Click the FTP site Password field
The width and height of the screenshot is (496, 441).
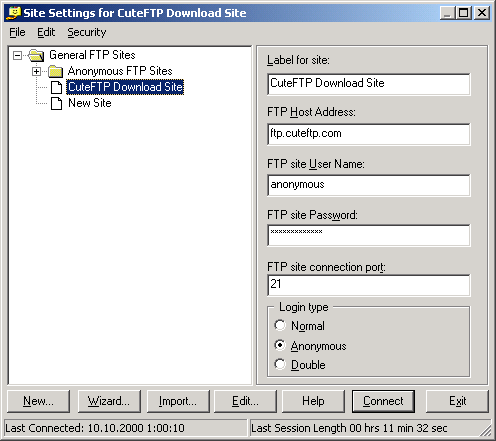pos(369,236)
